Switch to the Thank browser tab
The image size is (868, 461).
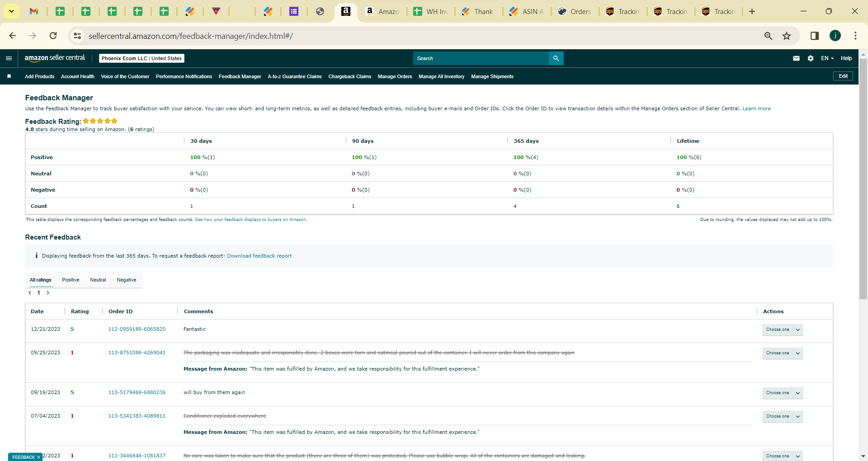click(479, 11)
